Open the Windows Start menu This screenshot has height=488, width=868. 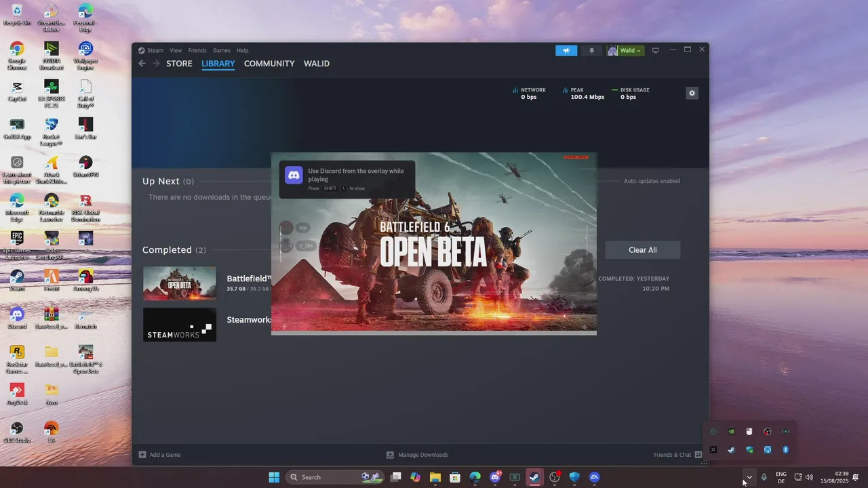coord(274,477)
